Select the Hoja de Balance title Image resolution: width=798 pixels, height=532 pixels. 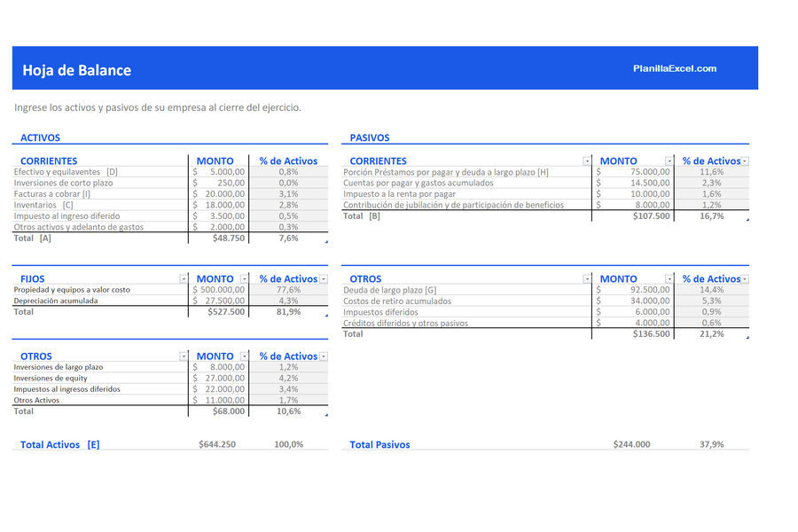tap(76, 71)
